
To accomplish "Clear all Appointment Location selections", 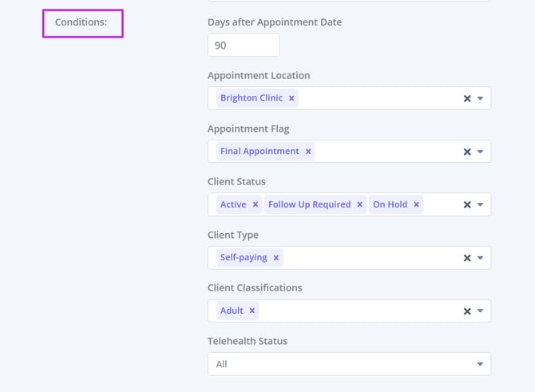I will (x=467, y=99).
